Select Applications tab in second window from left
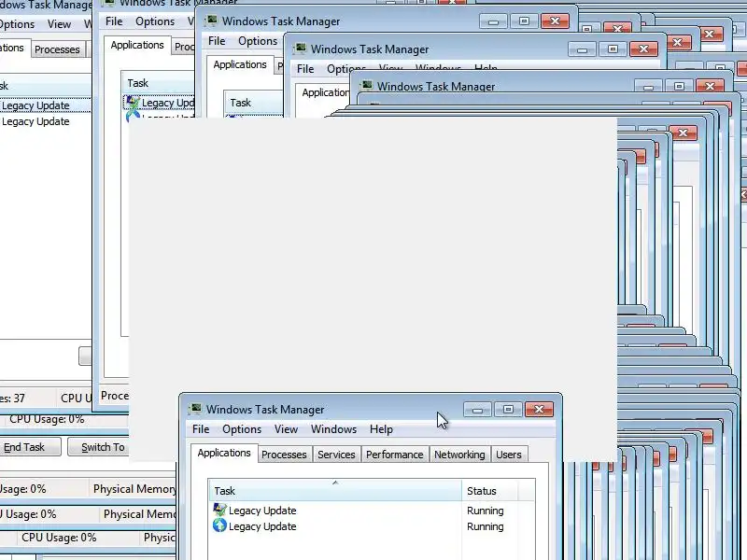The width and height of the screenshot is (747, 560). 137,45
